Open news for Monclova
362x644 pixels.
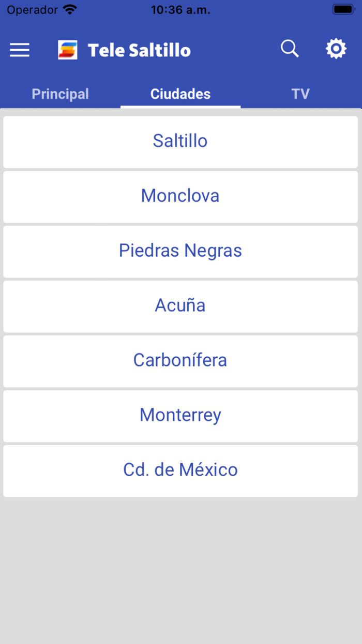point(180,196)
